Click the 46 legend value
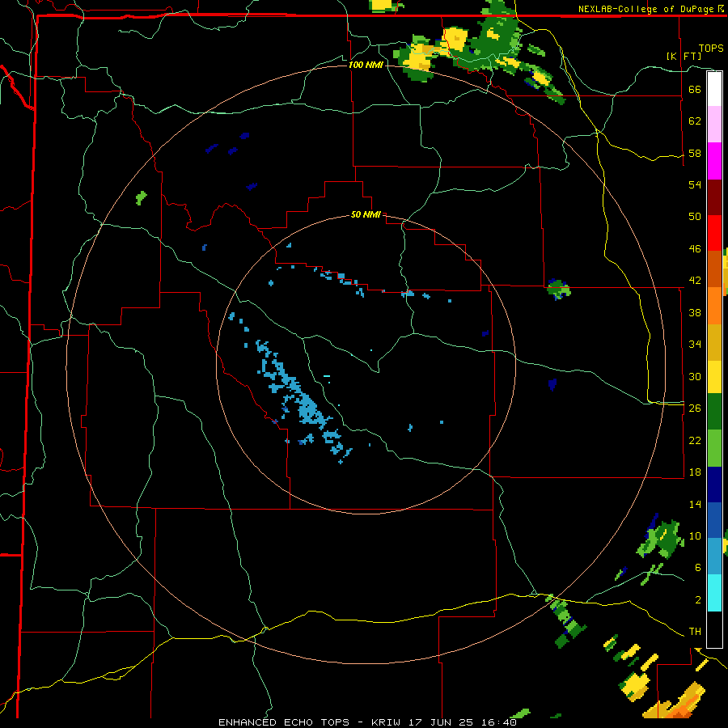The width and height of the screenshot is (728, 728). point(695,249)
